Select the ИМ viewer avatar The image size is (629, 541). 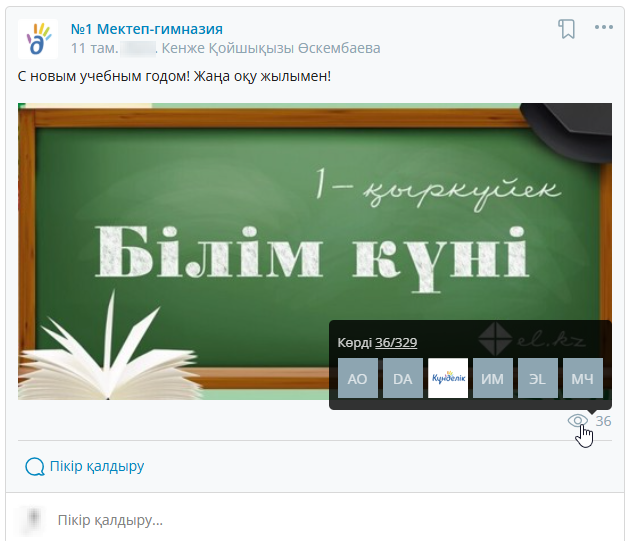click(493, 378)
